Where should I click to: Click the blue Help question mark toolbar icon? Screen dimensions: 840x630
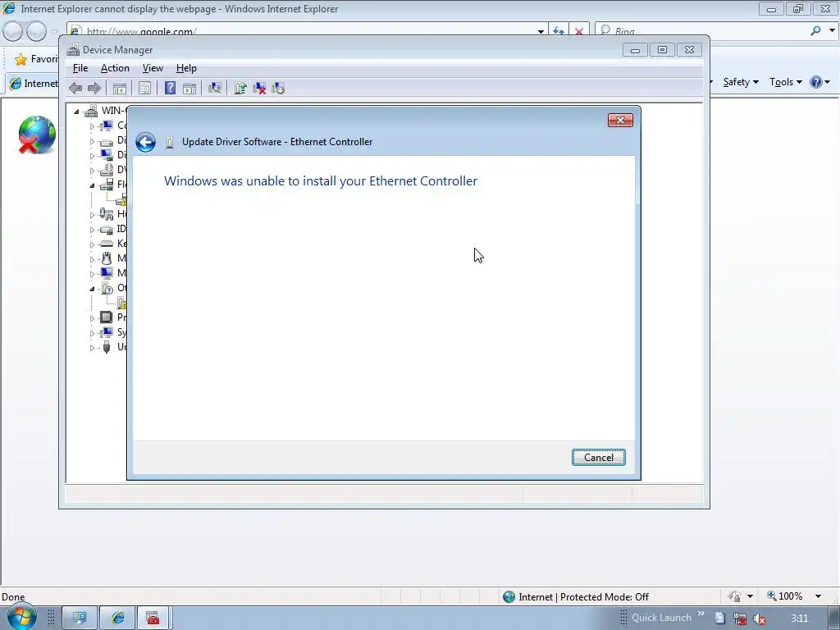coord(170,89)
